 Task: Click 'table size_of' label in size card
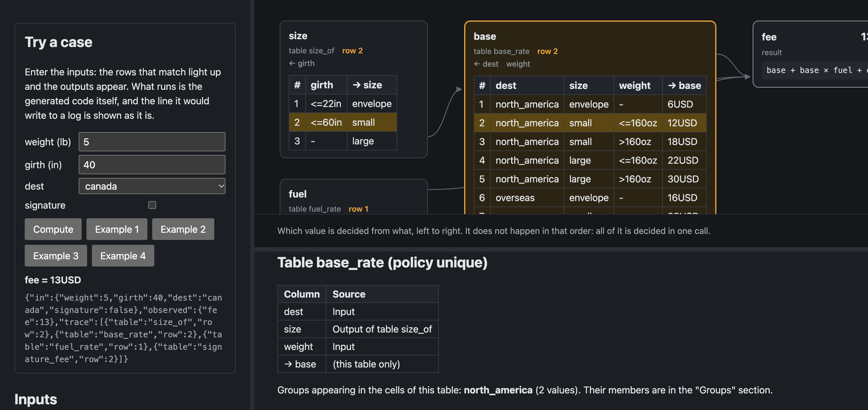(x=311, y=51)
